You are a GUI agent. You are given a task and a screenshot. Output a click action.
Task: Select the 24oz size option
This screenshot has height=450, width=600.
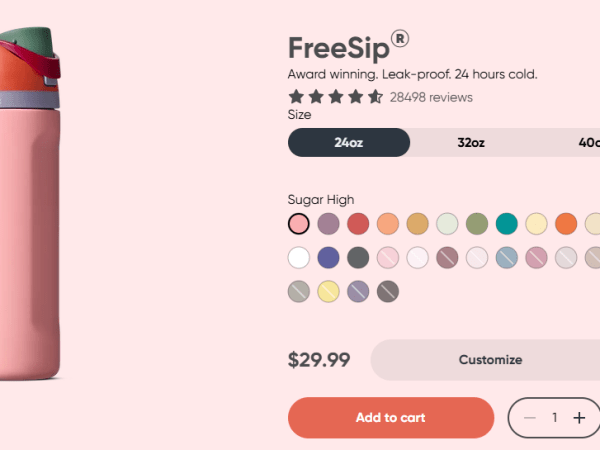click(x=348, y=143)
